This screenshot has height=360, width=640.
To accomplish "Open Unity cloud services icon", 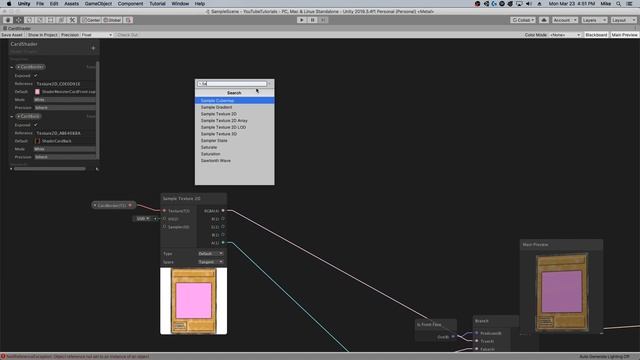I will point(544,20).
